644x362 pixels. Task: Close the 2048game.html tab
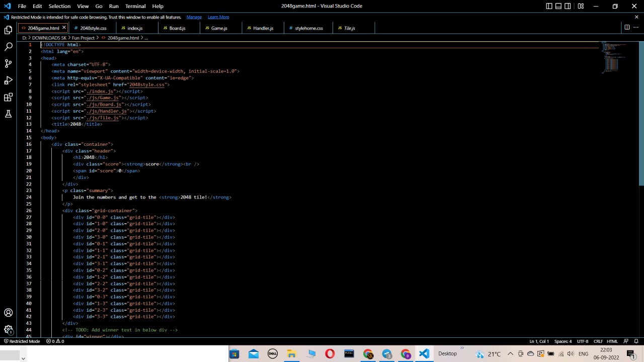64,28
